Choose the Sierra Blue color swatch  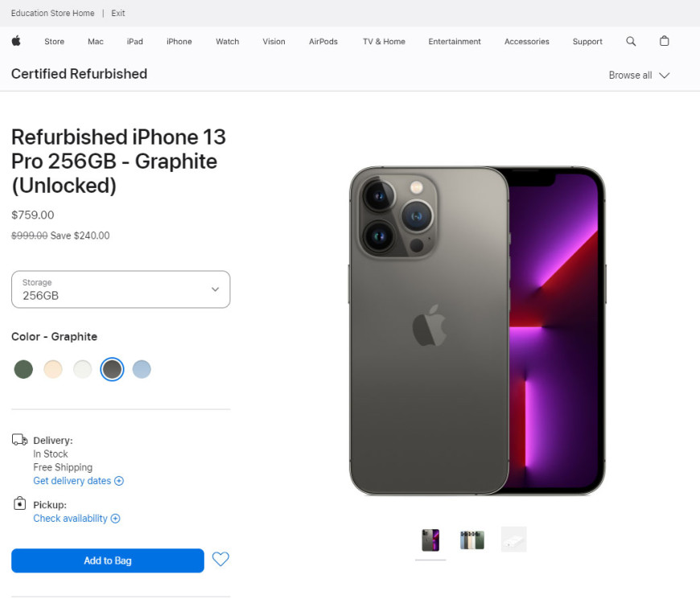142,369
